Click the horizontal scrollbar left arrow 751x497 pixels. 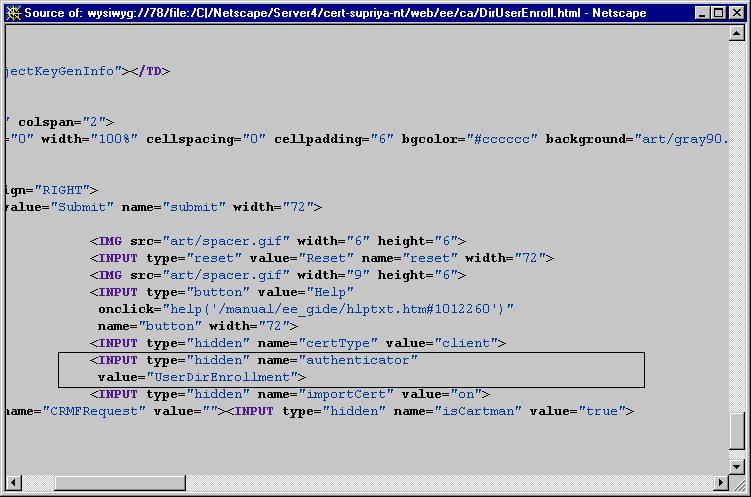tap(13, 483)
